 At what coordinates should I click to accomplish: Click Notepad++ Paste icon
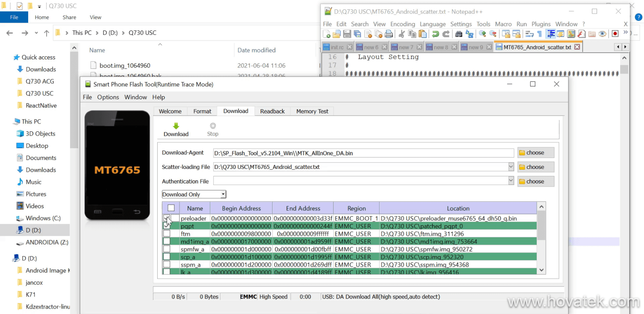point(422,34)
